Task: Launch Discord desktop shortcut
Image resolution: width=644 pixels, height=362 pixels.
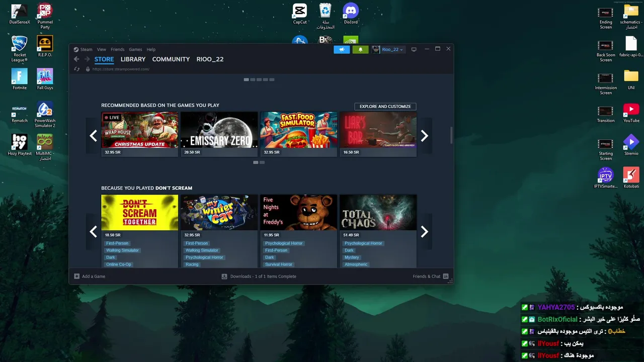Action: 351,14
